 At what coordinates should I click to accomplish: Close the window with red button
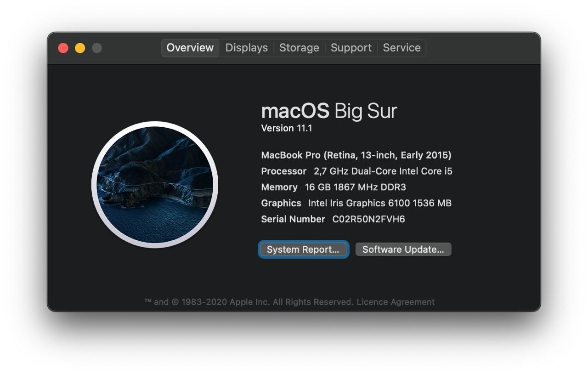pyautogui.click(x=63, y=48)
